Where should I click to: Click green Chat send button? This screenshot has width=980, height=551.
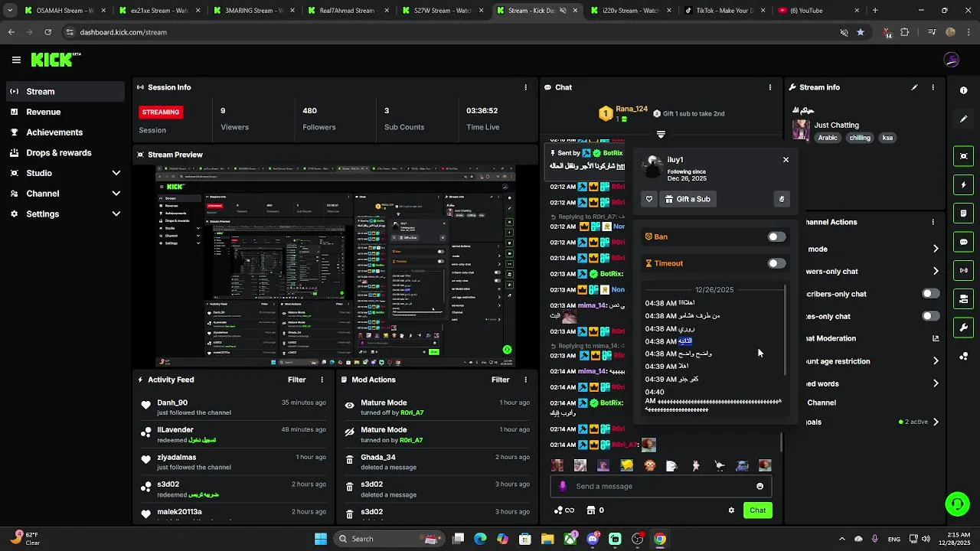coord(757,510)
